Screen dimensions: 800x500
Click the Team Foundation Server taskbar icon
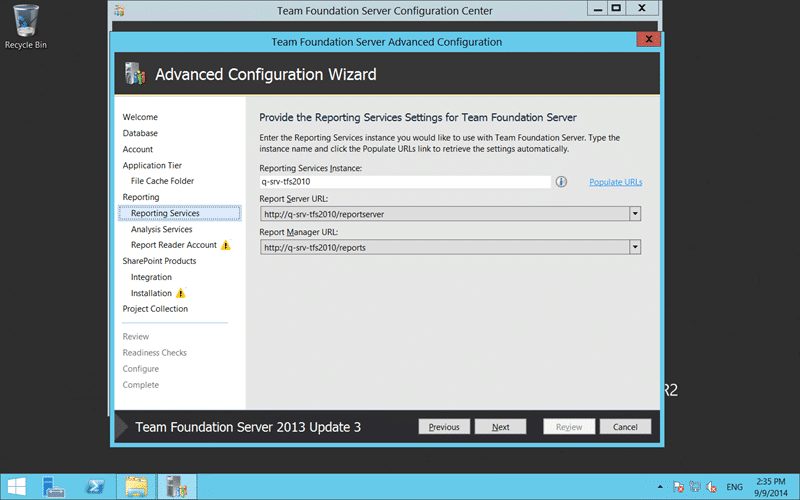pyautogui.click(x=177, y=487)
